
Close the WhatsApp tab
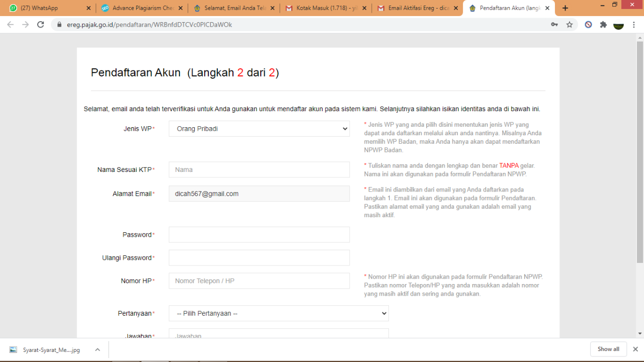click(89, 8)
